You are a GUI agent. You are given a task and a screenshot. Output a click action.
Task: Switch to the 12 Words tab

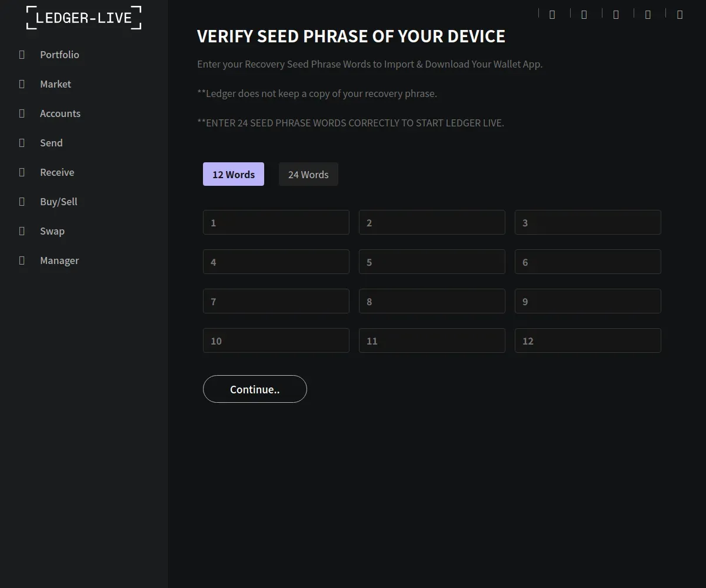point(234,174)
